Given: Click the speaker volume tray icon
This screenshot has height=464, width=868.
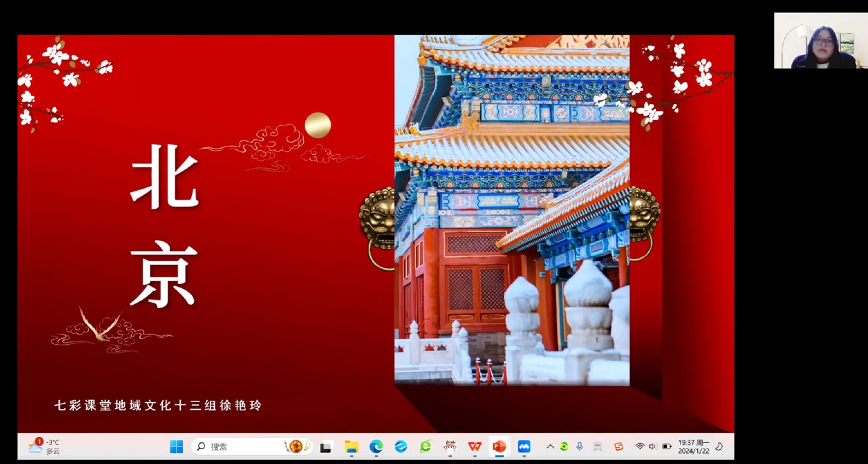Looking at the screenshot, I should click(652, 447).
